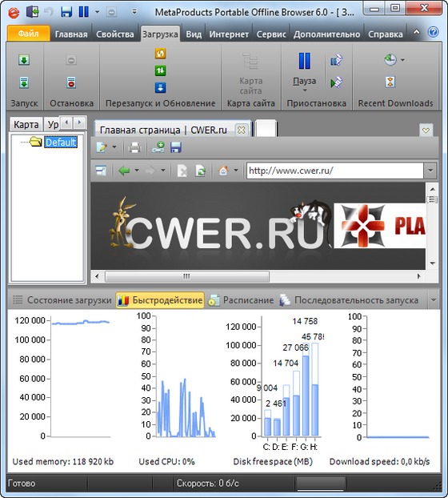Switch to the Вид ribbon tab

tap(194, 34)
